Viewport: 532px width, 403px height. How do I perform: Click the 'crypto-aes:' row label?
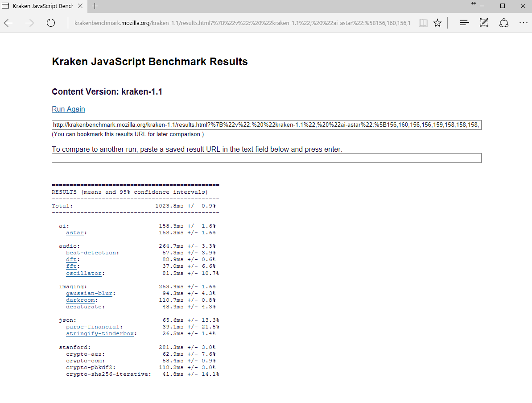click(86, 354)
